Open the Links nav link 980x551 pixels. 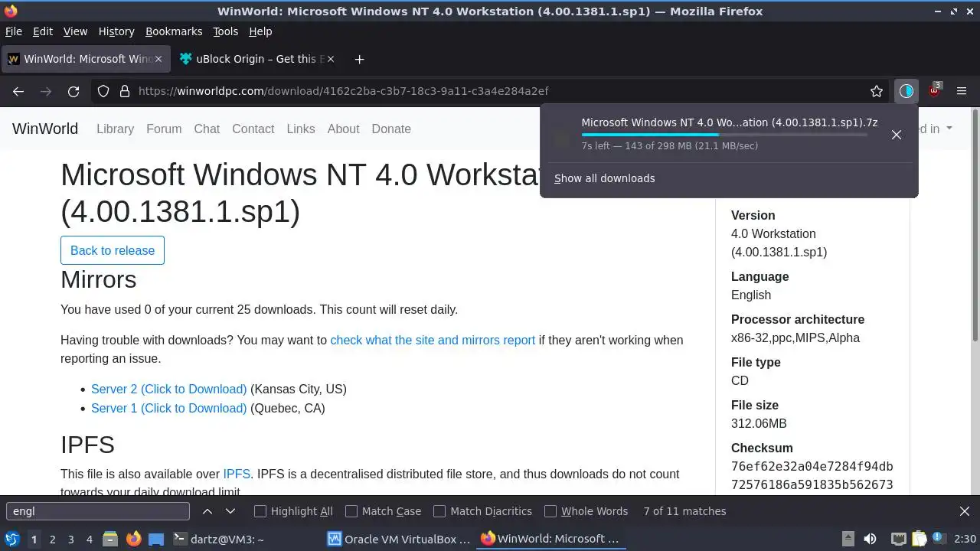coord(301,129)
